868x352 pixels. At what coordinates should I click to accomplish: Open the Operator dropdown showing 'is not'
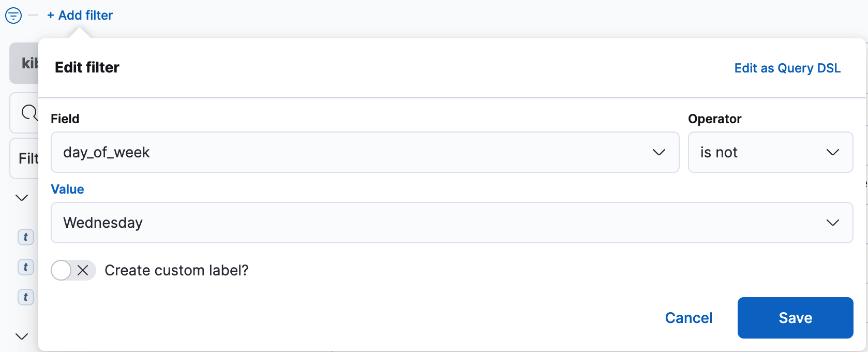pyautogui.click(x=833, y=152)
